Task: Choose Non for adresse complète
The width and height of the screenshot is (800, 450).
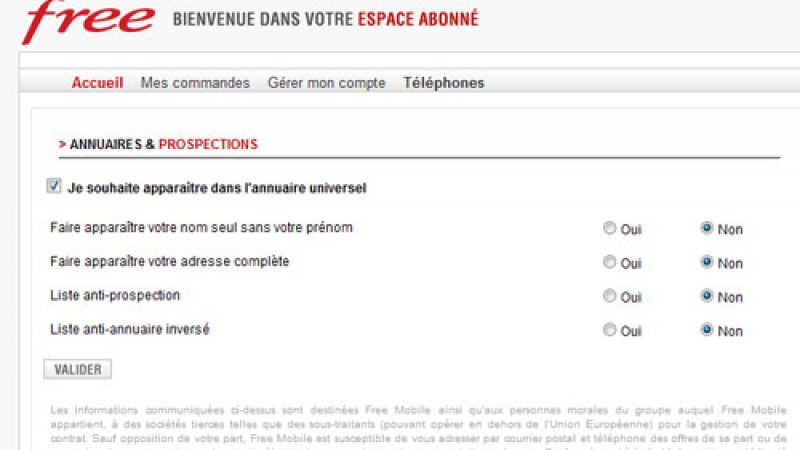Action: pos(707,262)
